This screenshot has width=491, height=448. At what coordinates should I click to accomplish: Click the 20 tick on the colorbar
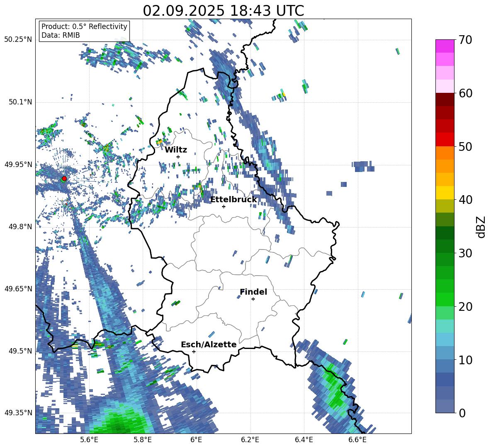(x=465, y=307)
